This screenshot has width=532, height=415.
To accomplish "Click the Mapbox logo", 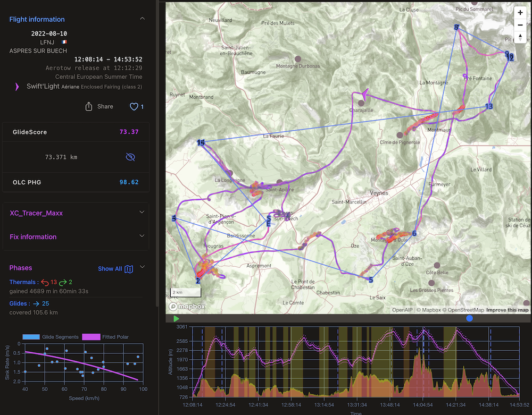I will pyautogui.click(x=188, y=307).
